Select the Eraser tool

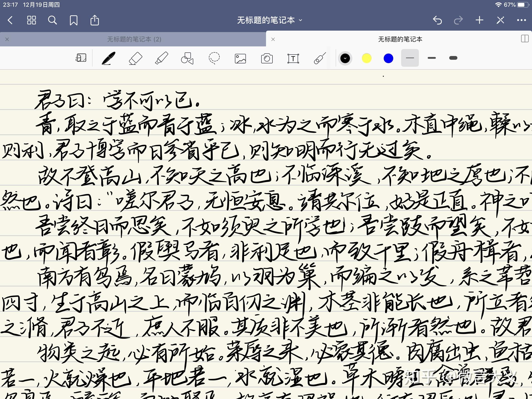tap(135, 58)
